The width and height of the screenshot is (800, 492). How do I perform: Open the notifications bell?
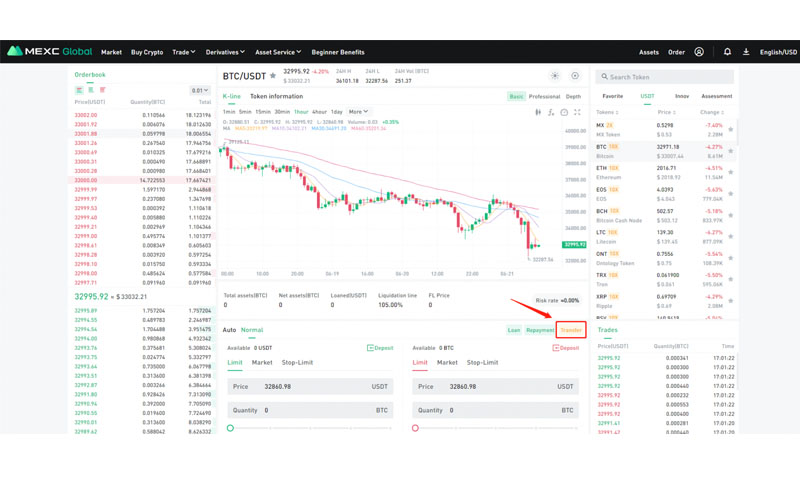pos(727,52)
